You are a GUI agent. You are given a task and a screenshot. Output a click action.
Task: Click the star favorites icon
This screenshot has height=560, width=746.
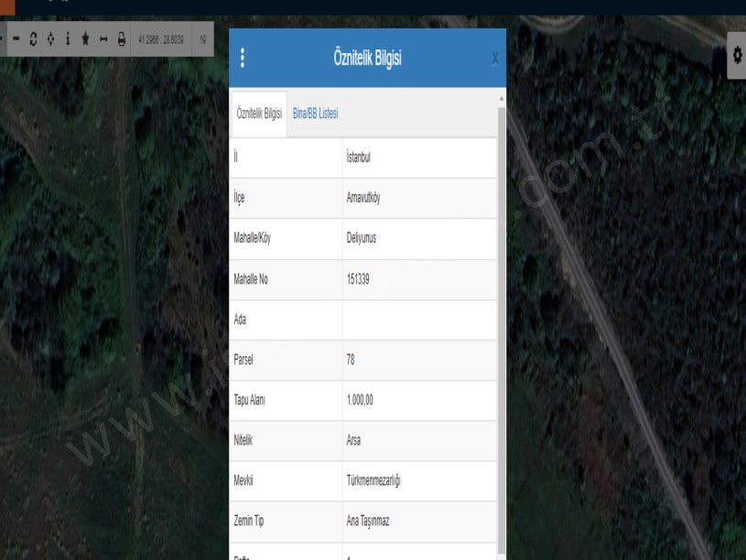85,40
